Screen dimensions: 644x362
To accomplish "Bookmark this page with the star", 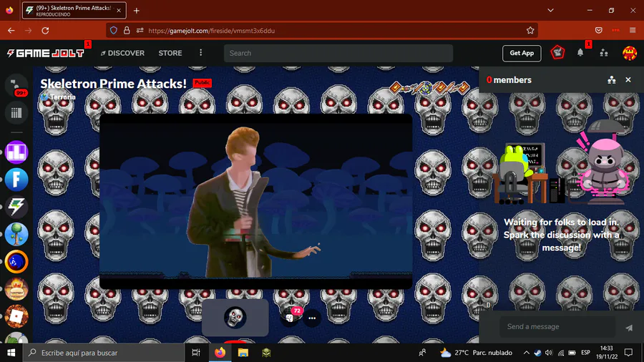I will coord(530,30).
